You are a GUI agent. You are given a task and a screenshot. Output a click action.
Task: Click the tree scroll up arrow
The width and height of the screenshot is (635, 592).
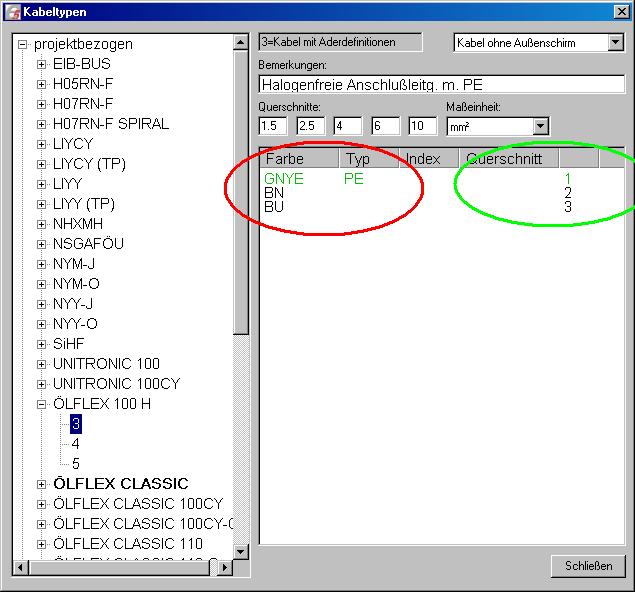pos(241,42)
